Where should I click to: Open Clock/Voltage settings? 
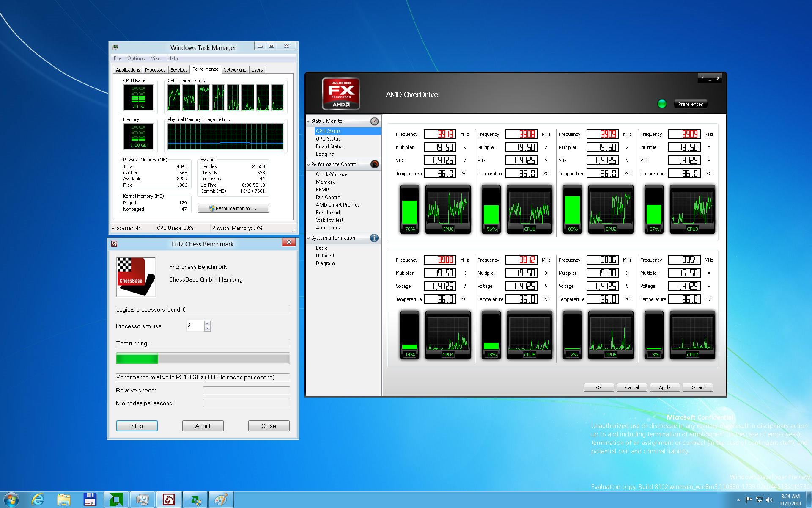click(x=331, y=174)
